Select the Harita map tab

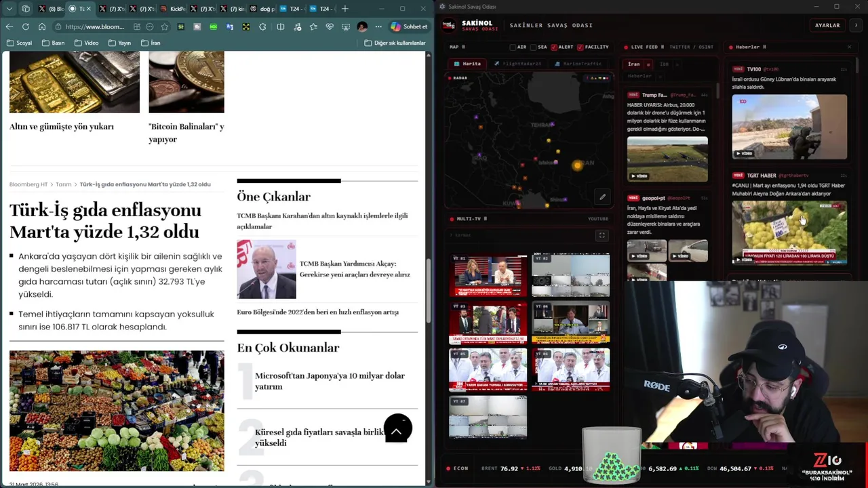(x=467, y=64)
